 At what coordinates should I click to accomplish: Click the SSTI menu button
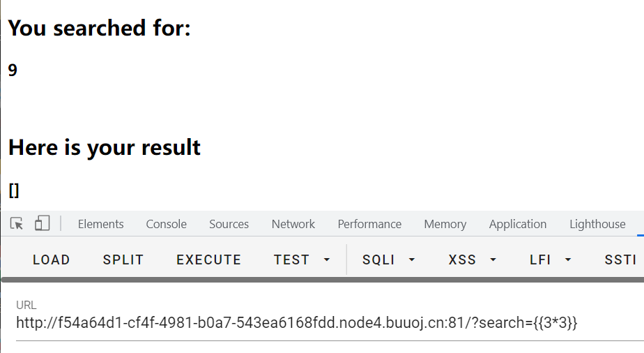[620, 260]
